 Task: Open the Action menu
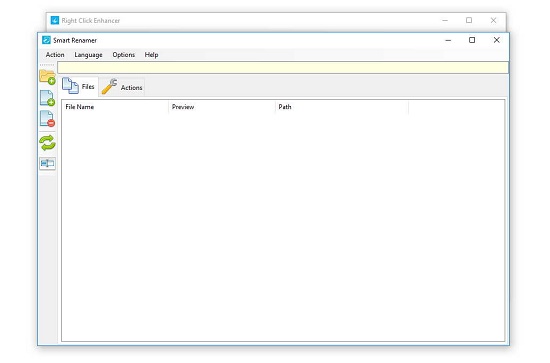pyautogui.click(x=55, y=55)
